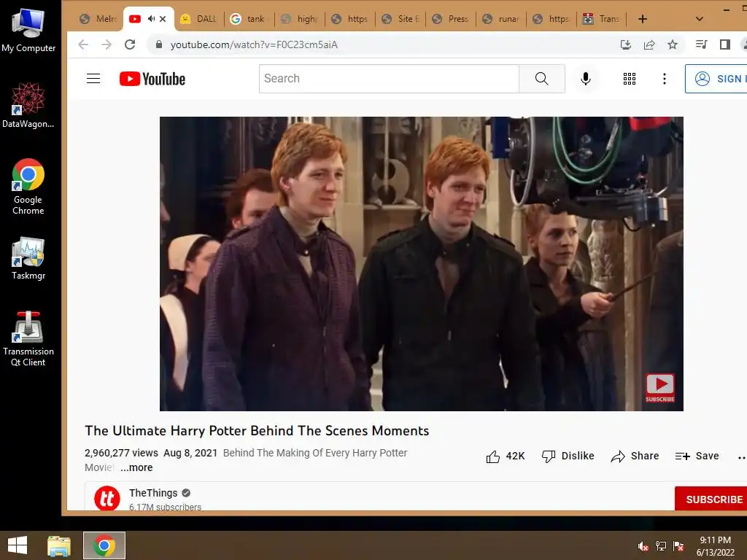Toggle Chrome side panel
Image resolution: width=747 pixels, height=560 pixels.
click(724, 44)
